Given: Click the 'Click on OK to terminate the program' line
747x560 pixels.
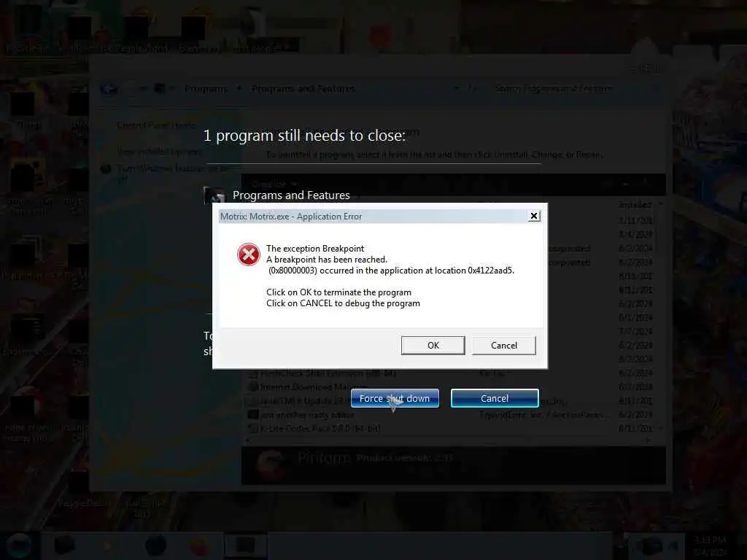Looking at the screenshot, I should coord(338,292).
